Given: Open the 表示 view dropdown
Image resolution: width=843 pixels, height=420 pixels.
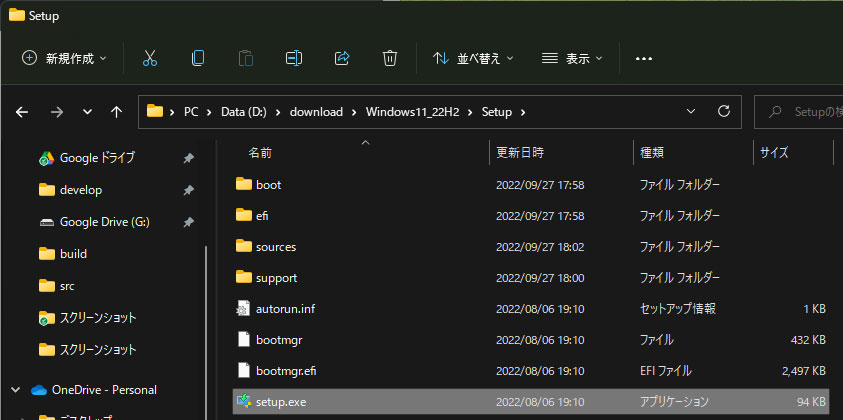Looking at the screenshot, I should pyautogui.click(x=572, y=58).
